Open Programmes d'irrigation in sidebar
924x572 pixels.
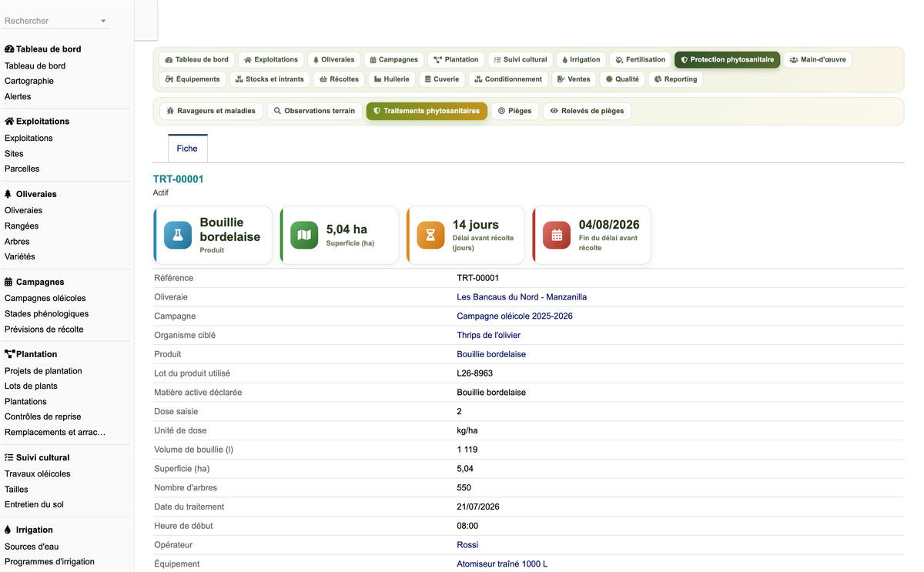[x=49, y=561]
